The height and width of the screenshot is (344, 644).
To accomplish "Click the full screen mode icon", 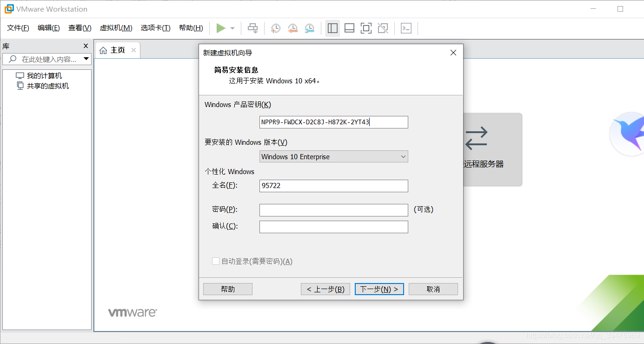I will click(366, 28).
